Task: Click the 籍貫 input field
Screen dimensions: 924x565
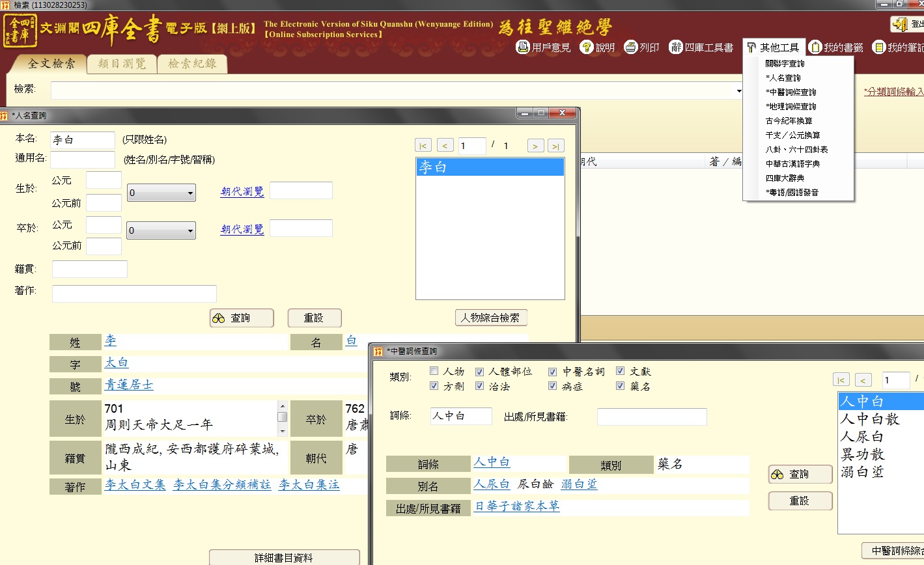Action: pos(89,269)
